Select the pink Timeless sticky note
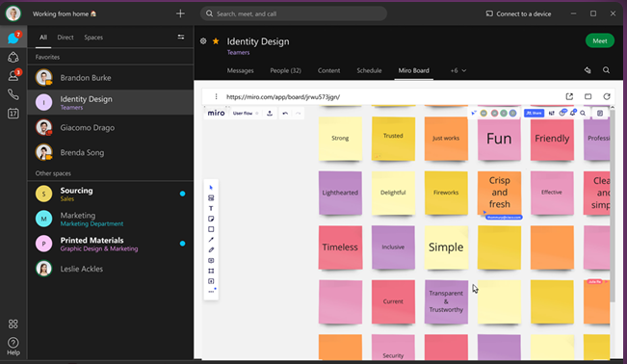Screen dimensions: 627x364 tap(340, 247)
